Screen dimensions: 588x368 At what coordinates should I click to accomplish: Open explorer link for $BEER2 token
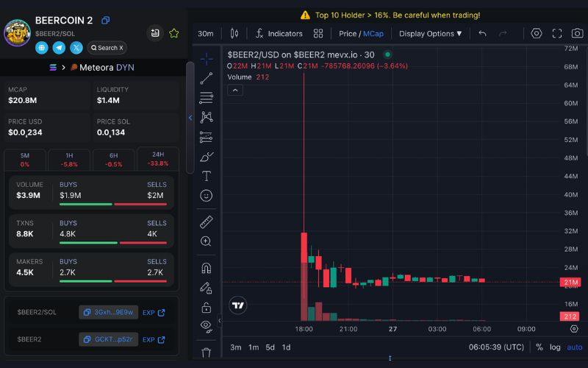tap(154, 339)
